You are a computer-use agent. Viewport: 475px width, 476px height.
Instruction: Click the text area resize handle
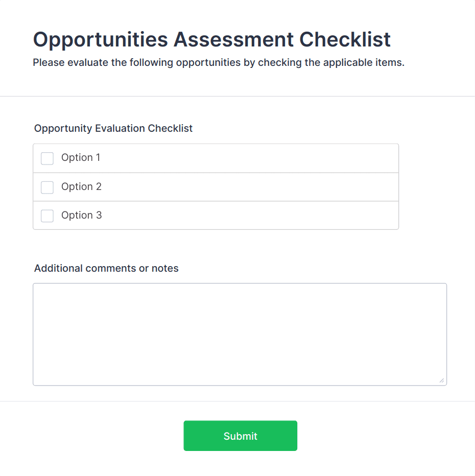point(441,380)
